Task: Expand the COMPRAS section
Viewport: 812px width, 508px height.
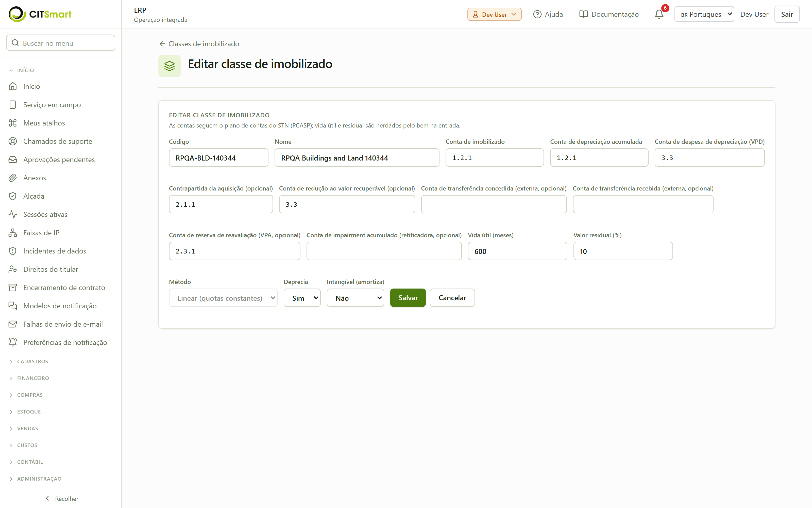Action: [x=60, y=395]
